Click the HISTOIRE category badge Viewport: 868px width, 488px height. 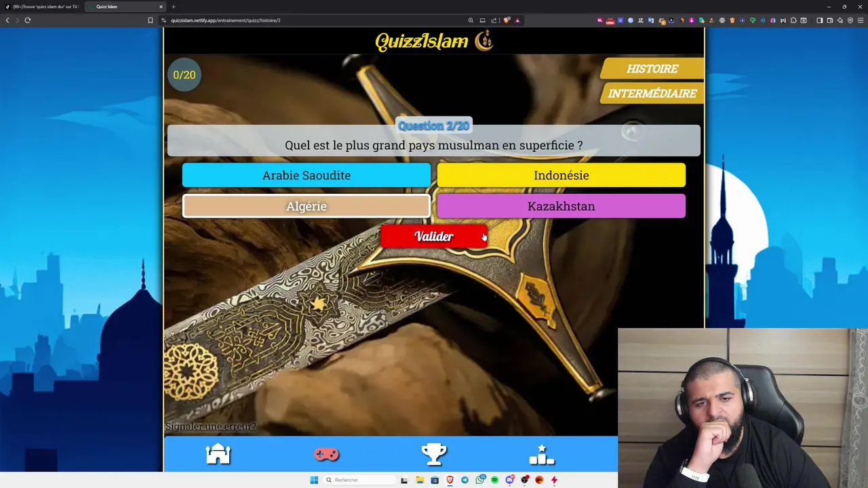(x=652, y=68)
